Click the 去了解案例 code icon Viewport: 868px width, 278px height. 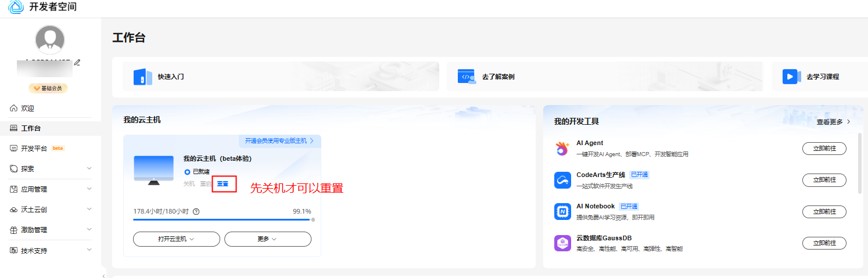(x=467, y=77)
